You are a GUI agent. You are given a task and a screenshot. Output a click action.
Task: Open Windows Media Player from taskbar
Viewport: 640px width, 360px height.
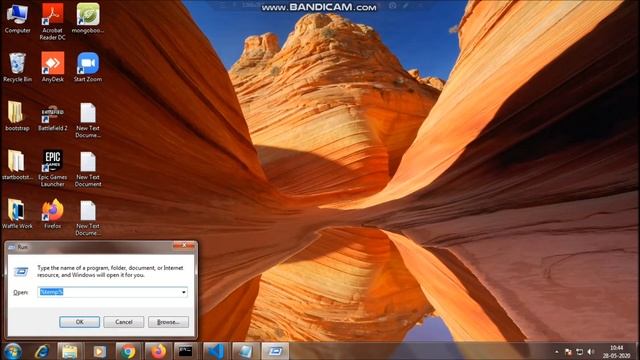tap(99, 351)
